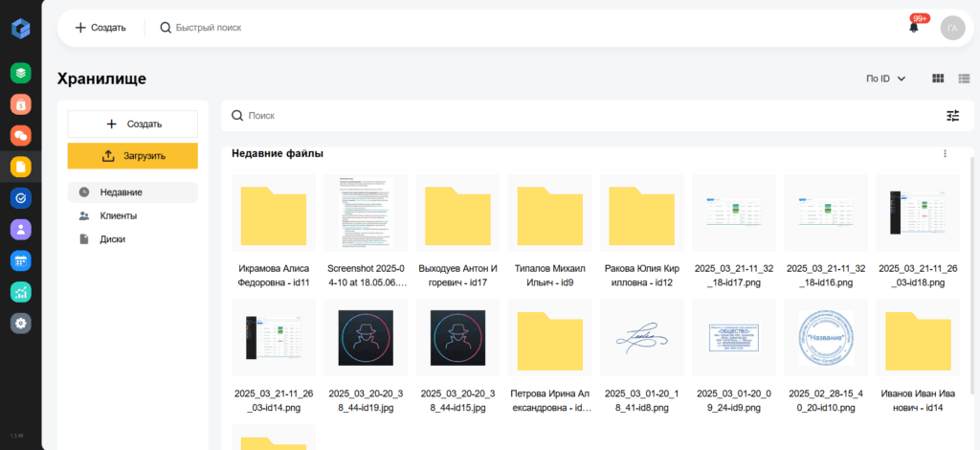Click the file list vertical scrollbar

(x=971, y=275)
